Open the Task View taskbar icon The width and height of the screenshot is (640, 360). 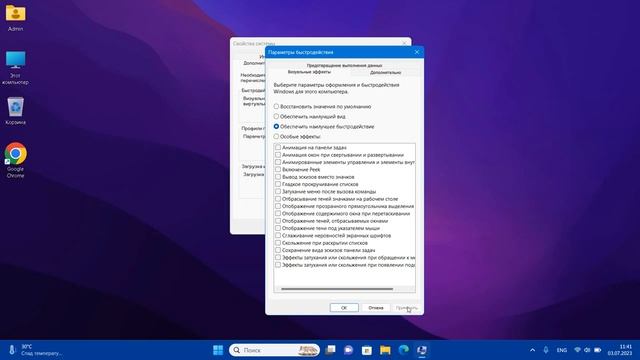click(330, 350)
